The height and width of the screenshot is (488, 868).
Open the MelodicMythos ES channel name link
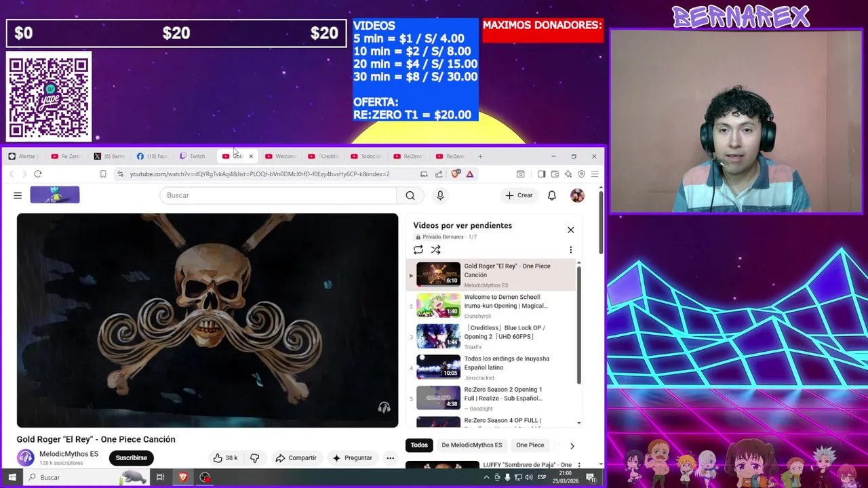click(x=68, y=454)
